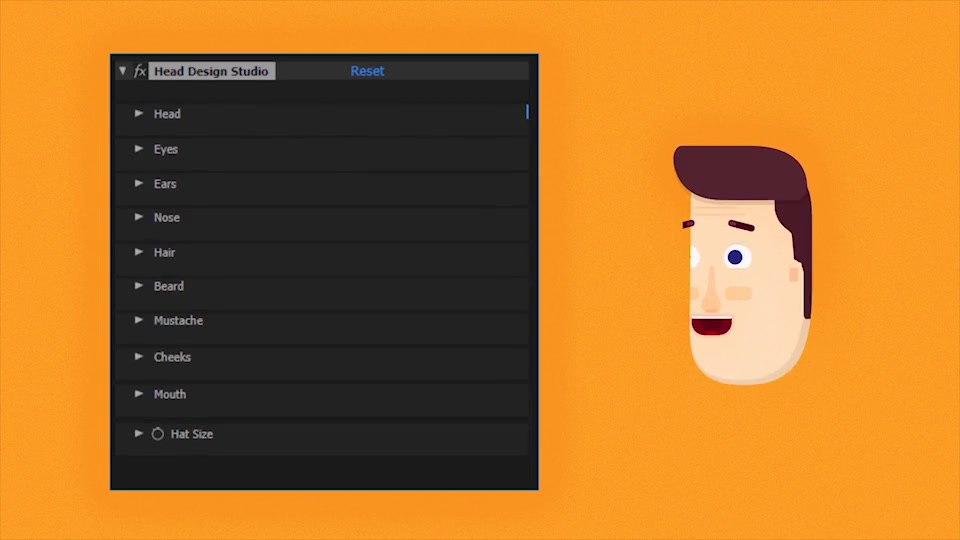Select the Hat Size label
The height and width of the screenshot is (540, 960).
[192, 434]
